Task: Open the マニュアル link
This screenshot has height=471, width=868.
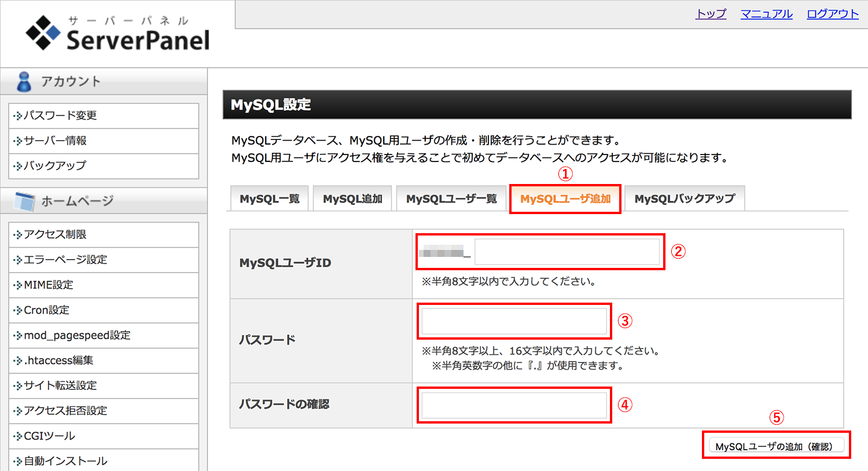Action: (766, 14)
